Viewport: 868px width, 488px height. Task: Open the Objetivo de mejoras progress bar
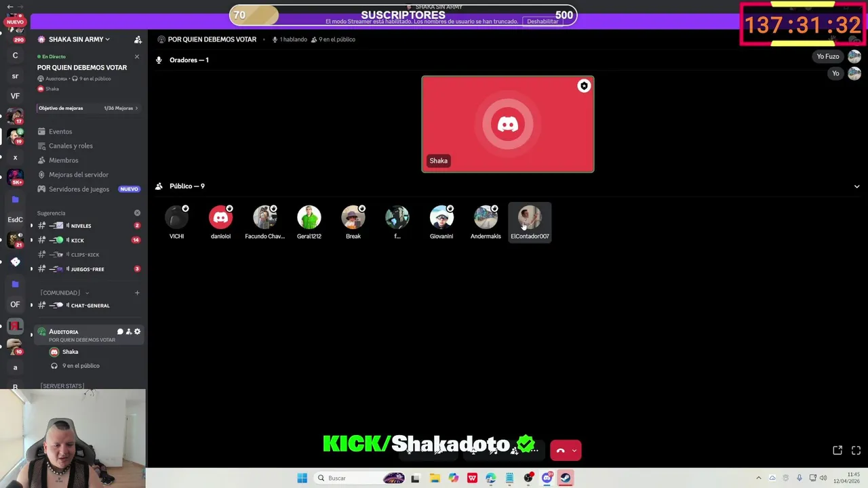pyautogui.click(x=88, y=108)
